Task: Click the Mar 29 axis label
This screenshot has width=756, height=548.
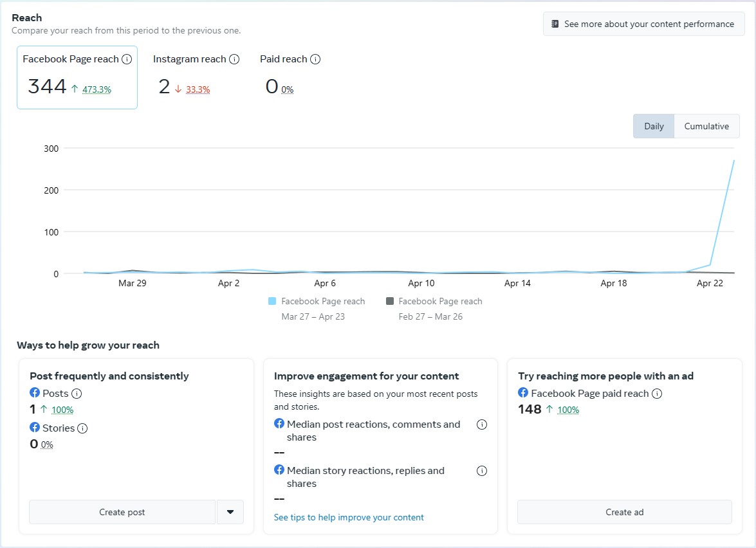Action: (x=133, y=284)
